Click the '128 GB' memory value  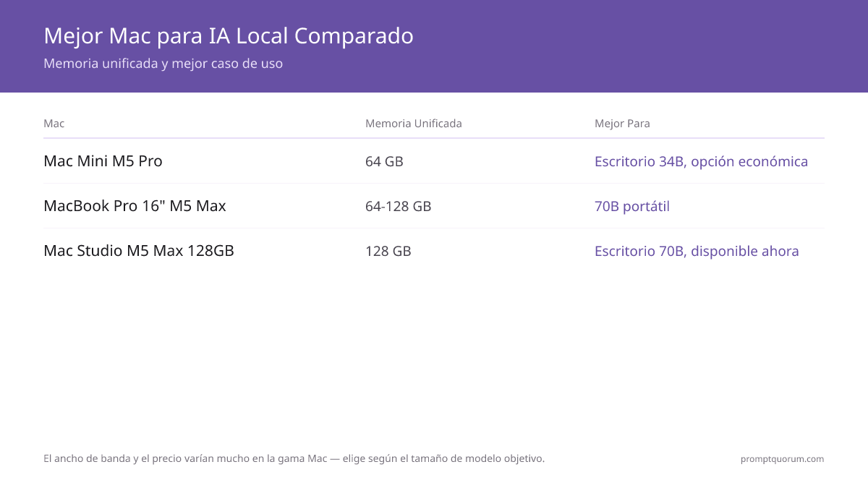coord(388,252)
